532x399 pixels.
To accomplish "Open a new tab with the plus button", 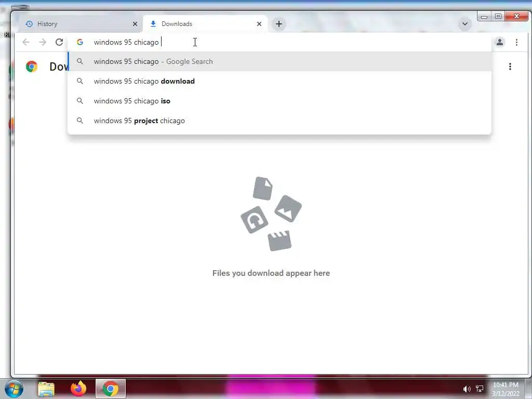I will (279, 24).
